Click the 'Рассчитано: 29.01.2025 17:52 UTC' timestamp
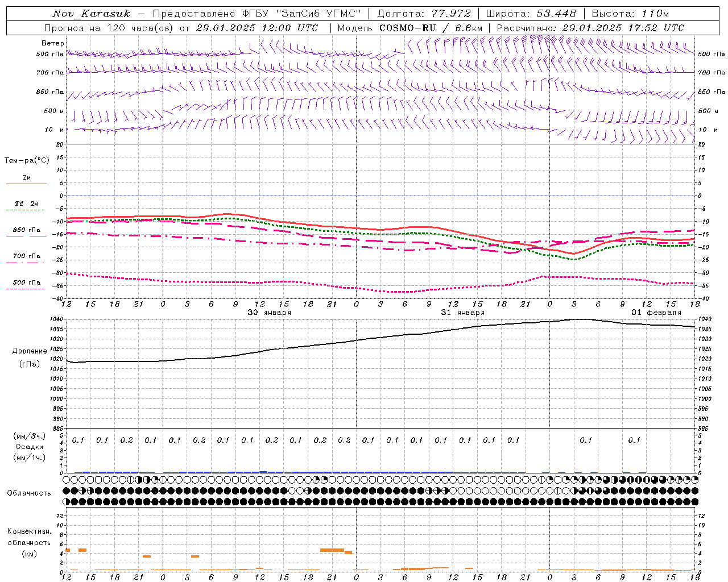 (590, 28)
